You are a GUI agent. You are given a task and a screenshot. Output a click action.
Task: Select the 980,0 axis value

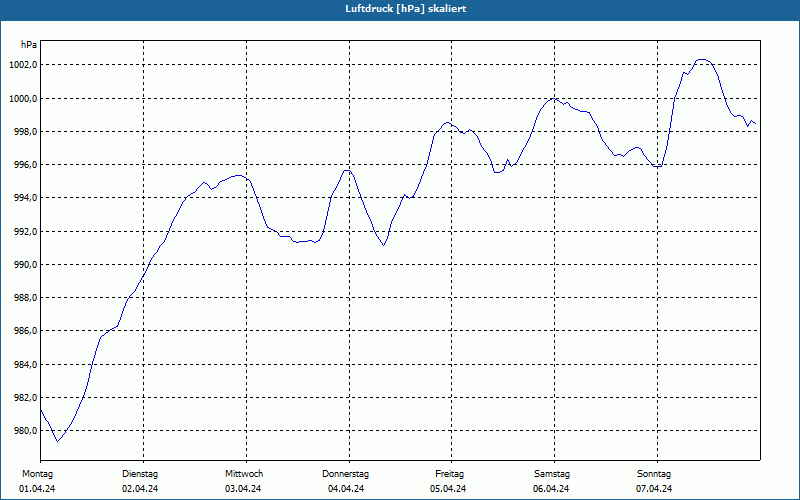tap(26, 431)
